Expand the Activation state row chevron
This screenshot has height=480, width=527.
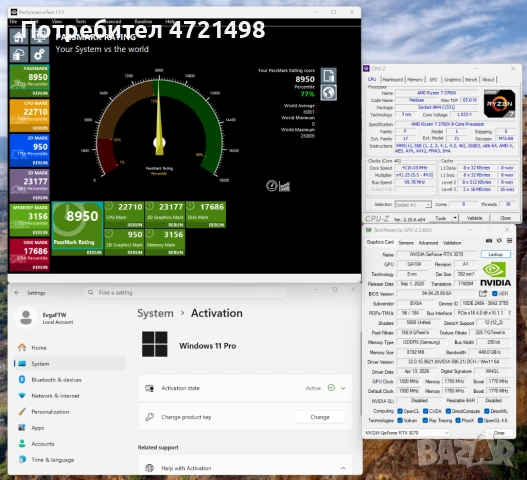point(343,388)
